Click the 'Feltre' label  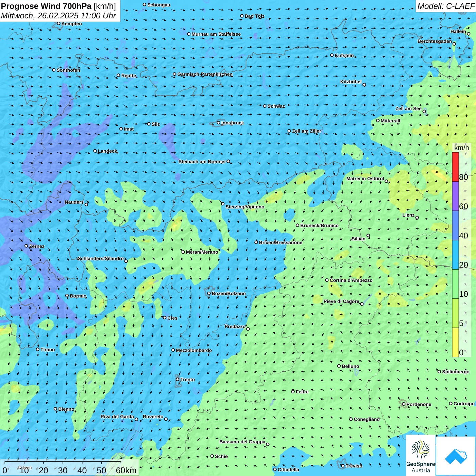302,392
